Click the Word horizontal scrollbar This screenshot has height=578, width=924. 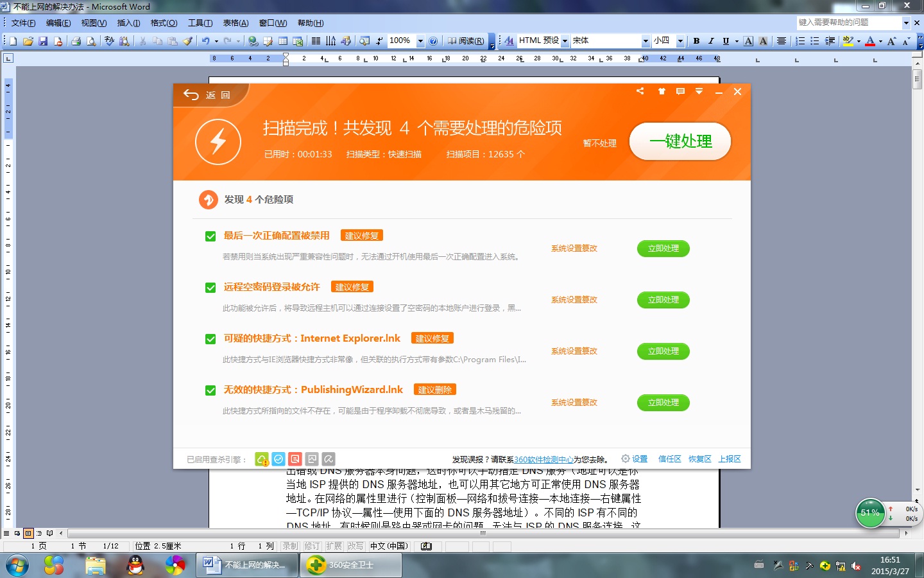483,533
